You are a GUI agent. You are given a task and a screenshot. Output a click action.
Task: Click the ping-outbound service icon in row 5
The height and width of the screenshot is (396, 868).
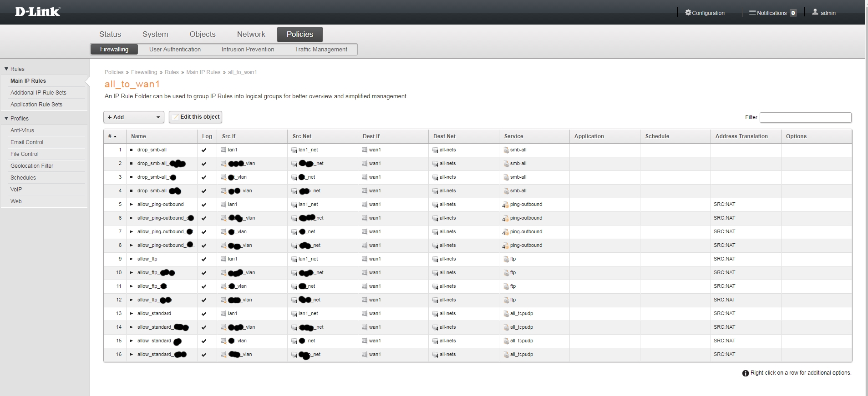506,205
